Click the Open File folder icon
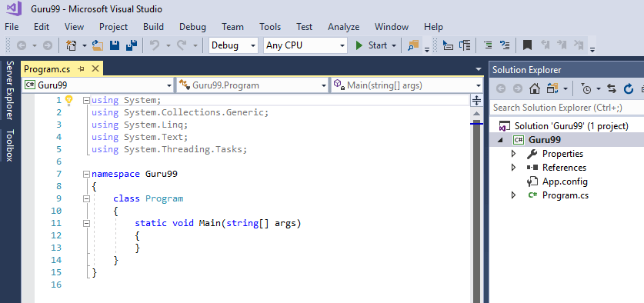Viewport: 644px width, 303px height. [x=98, y=45]
